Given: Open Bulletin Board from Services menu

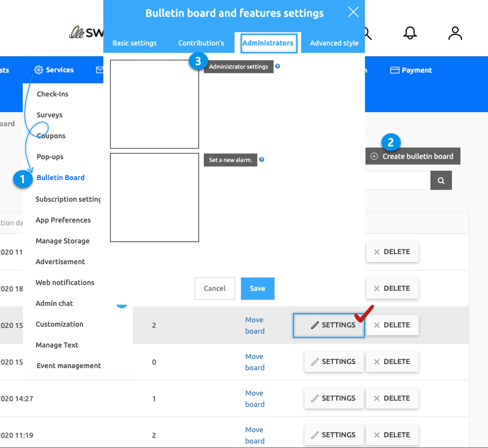Looking at the screenshot, I should [x=61, y=177].
